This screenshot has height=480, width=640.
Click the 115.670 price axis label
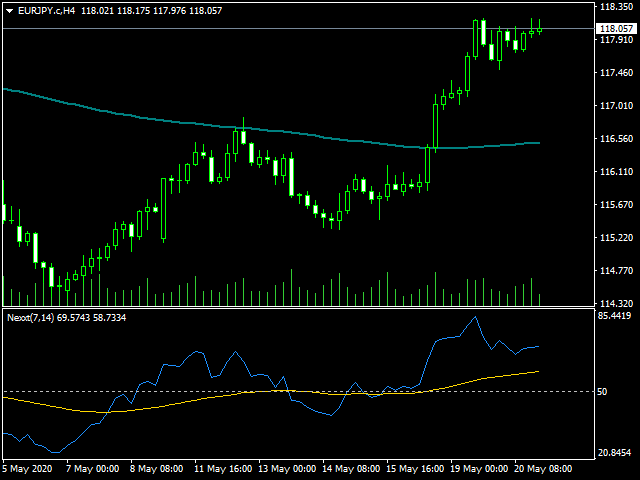point(616,204)
